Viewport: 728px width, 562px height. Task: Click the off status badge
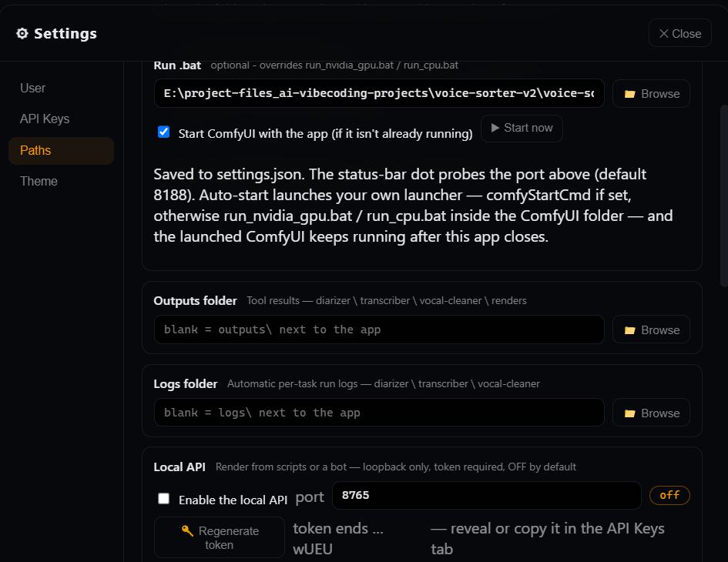[x=669, y=495]
